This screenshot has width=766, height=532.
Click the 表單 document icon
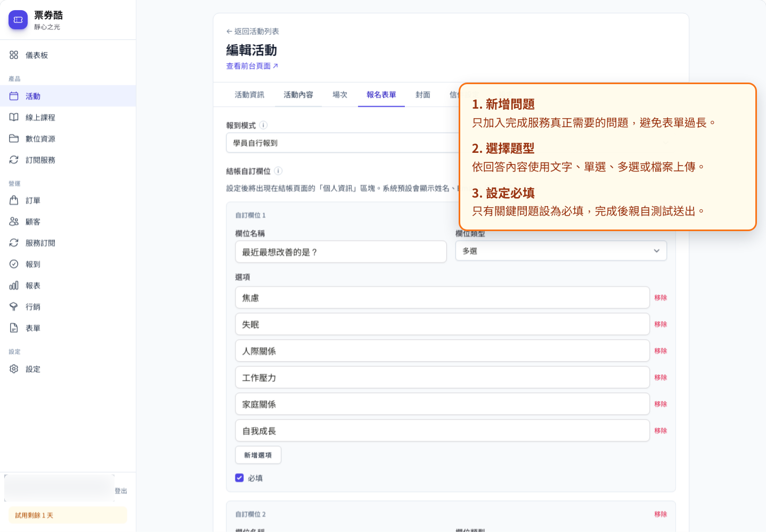(x=14, y=328)
